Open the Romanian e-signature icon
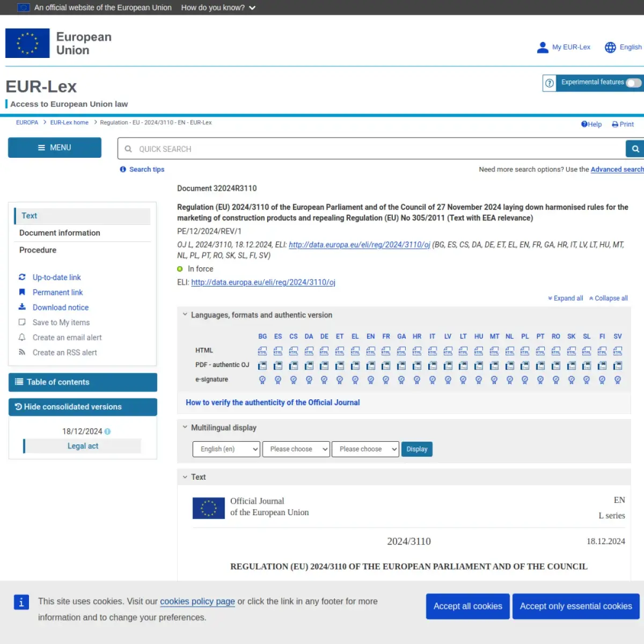 pos(556,380)
